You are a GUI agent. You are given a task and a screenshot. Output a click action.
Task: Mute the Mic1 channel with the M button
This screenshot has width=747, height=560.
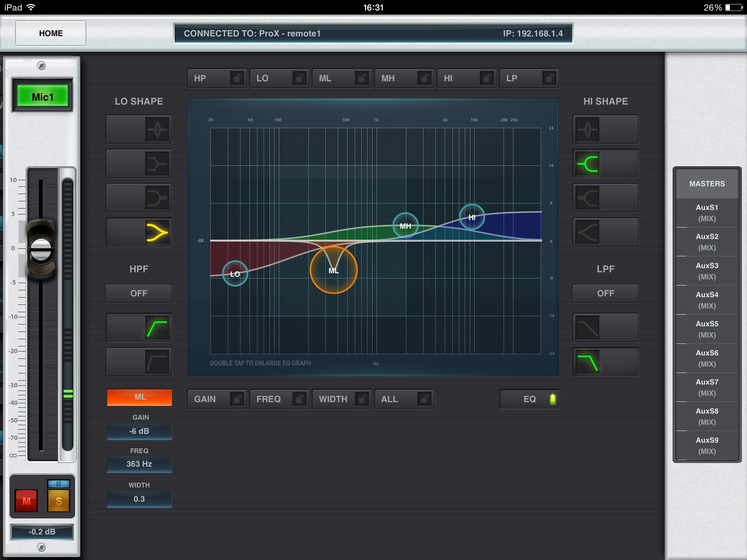pos(26,501)
